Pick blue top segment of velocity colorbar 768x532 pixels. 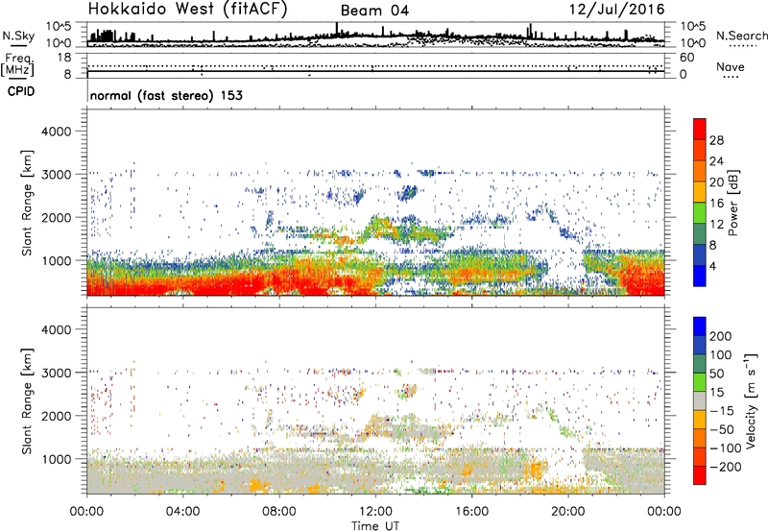[x=700, y=326]
